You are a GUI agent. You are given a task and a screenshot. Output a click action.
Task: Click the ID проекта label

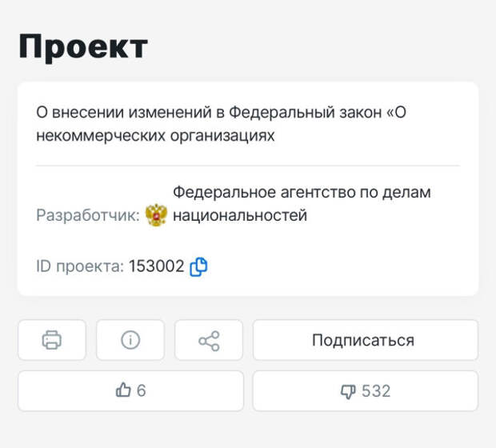click(80, 266)
